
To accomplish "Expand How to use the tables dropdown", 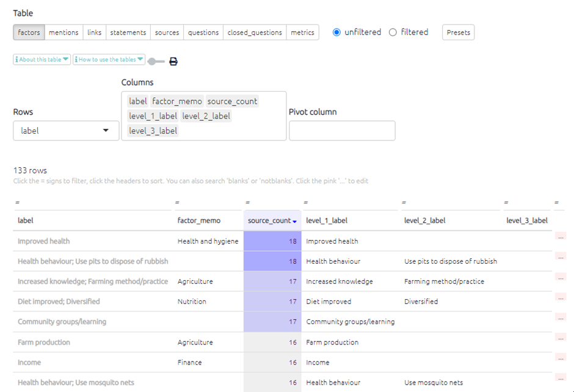I will (109, 60).
